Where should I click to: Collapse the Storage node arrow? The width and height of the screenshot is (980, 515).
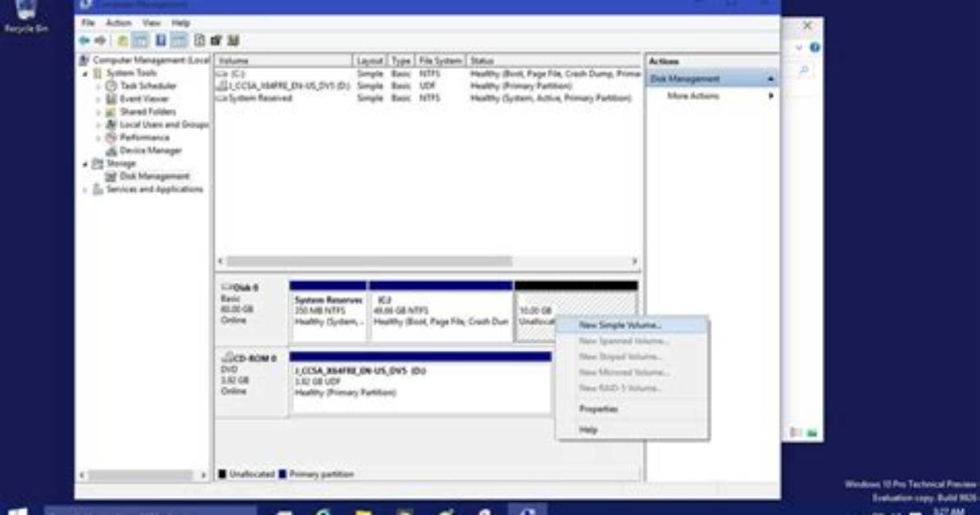85,164
